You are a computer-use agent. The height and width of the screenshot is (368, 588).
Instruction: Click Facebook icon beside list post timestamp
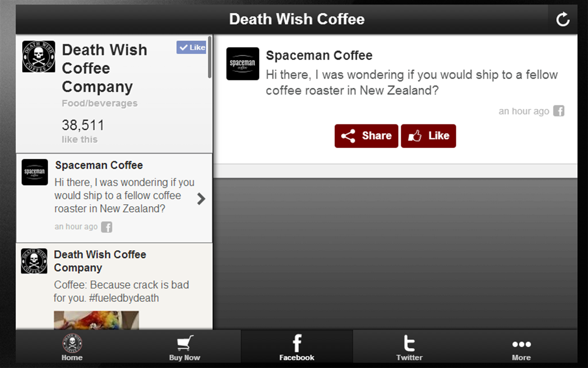click(x=107, y=227)
